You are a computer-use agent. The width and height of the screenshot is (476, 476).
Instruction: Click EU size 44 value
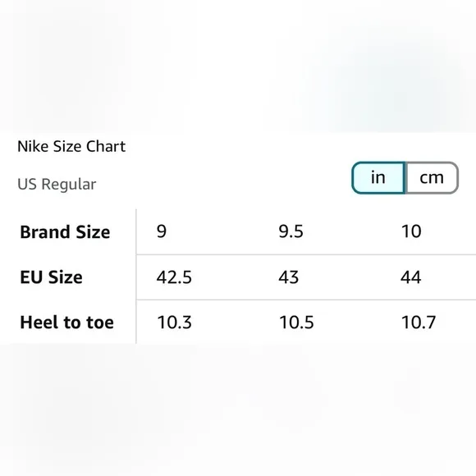click(x=410, y=277)
